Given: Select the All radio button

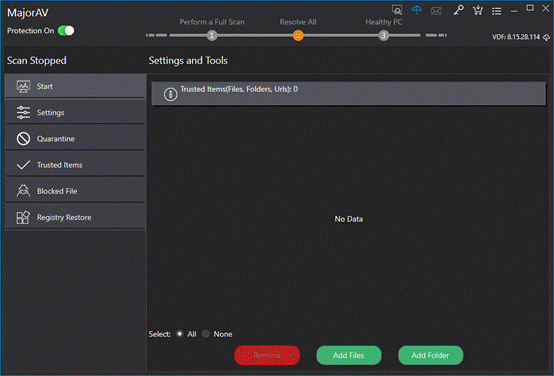Looking at the screenshot, I should click(x=179, y=334).
